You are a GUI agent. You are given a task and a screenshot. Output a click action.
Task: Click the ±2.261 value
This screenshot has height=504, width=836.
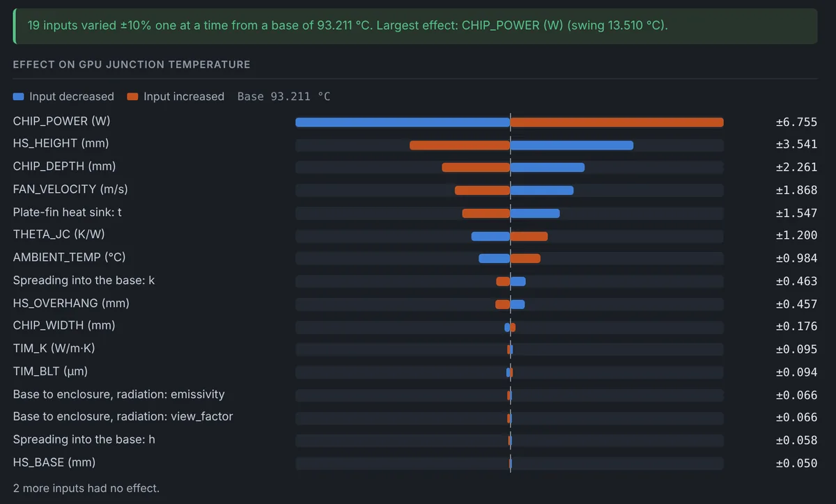[796, 167]
